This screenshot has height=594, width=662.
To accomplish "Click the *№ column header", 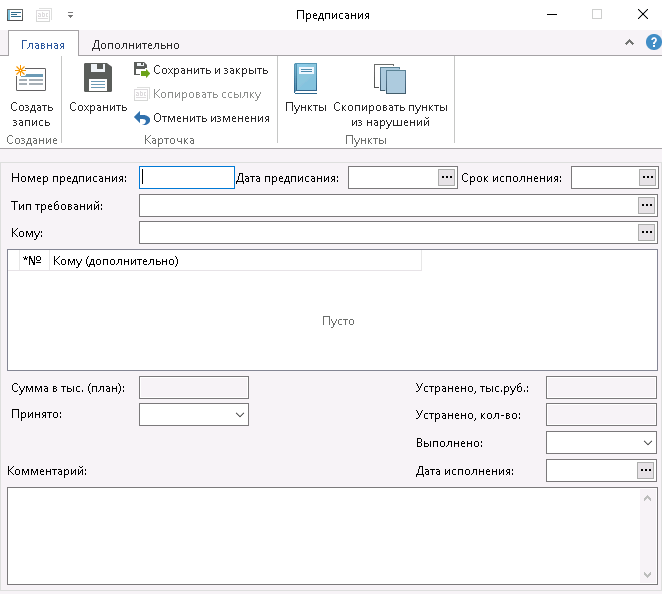I will pyautogui.click(x=32, y=261).
